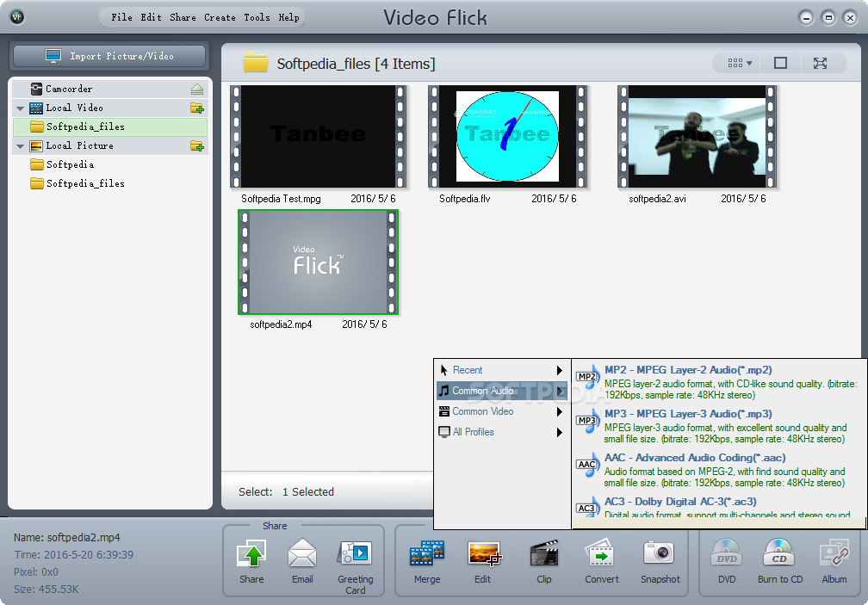Select Softpedia.flv clock thumbnail
The width and height of the screenshot is (868, 605).
click(x=508, y=136)
